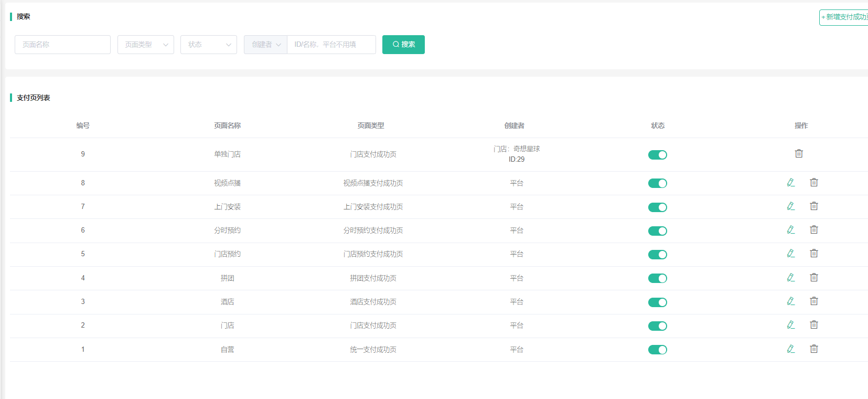Image resolution: width=868 pixels, height=399 pixels.
Task: Expand the 状态 dropdown filter
Action: click(x=209, y=45)
